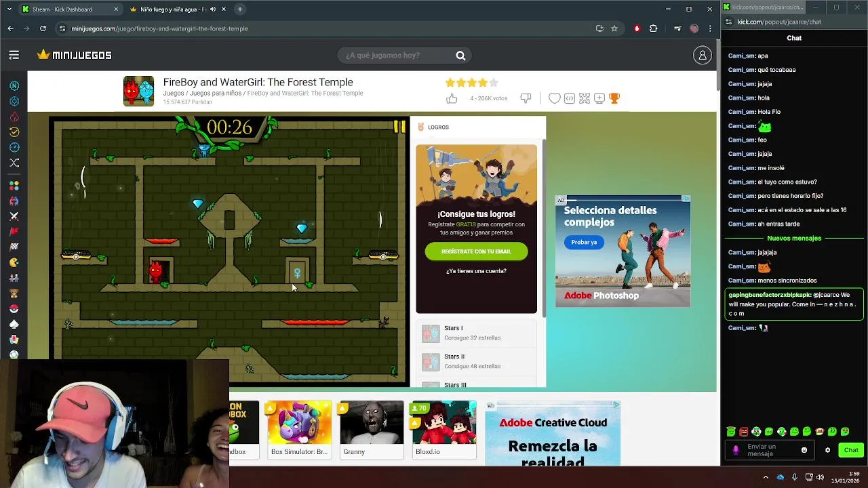Mute the Niño fuego tab audio icon
The width and height of the screenshot is (868, 488).
[x=213, y=9]
